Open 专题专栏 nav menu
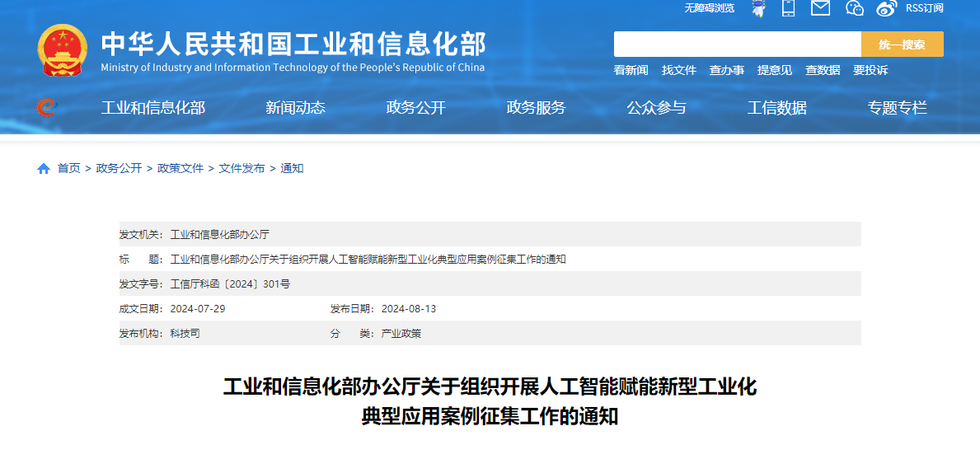This screenshot has width=980, height=459. (x=898, y=107)
